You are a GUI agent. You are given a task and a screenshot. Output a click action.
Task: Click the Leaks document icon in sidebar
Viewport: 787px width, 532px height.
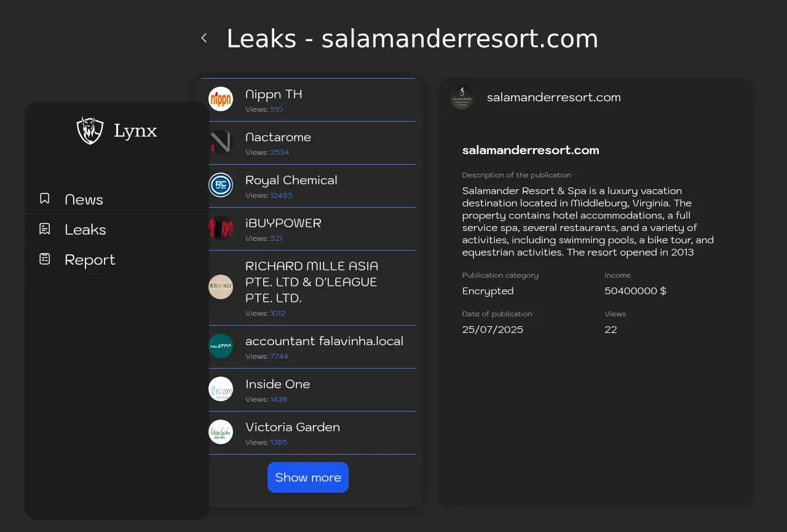[x=45, y=229]
